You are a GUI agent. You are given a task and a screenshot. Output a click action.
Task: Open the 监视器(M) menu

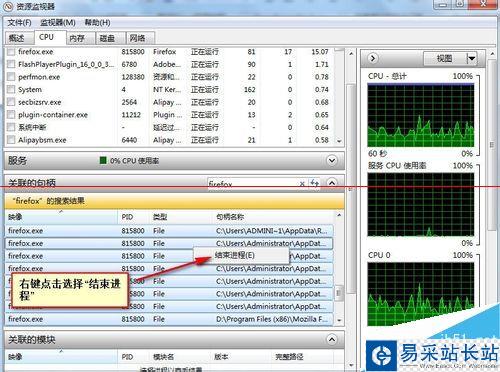[x=58, y=22]
